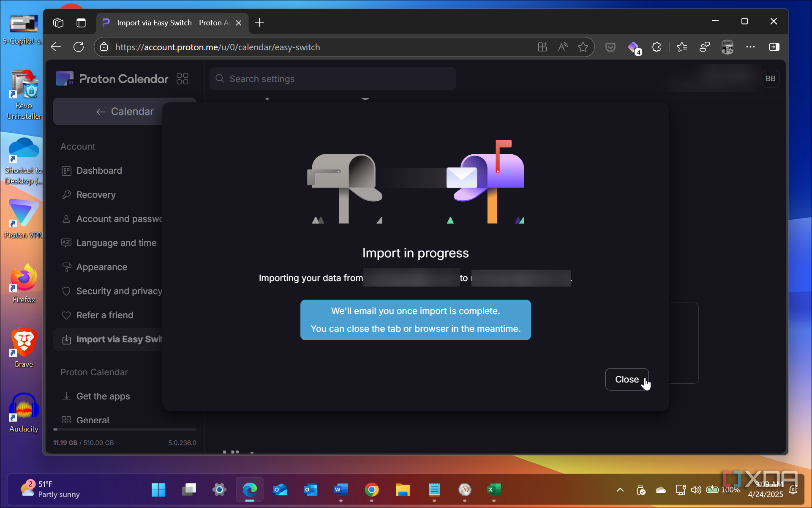Open Edge Settings and more menu

coord(750,47)
